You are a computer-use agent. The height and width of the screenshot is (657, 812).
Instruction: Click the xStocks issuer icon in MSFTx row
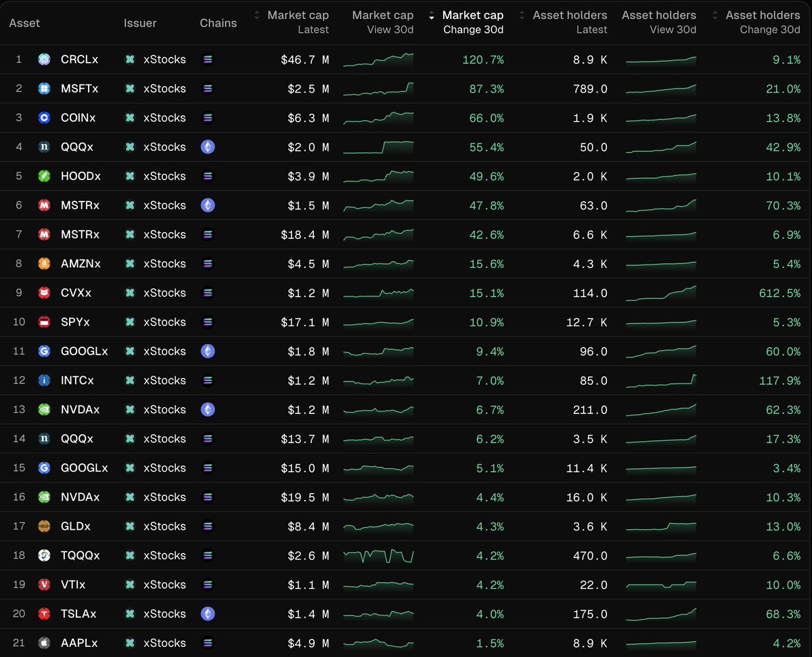(130, 89)
